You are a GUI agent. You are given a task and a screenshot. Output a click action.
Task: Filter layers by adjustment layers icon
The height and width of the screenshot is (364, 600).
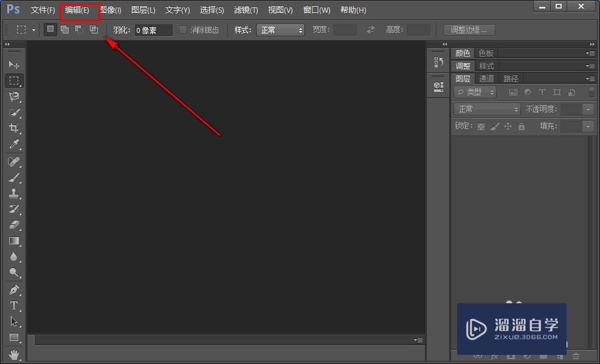pyautogui.click(x=528, y=92)
